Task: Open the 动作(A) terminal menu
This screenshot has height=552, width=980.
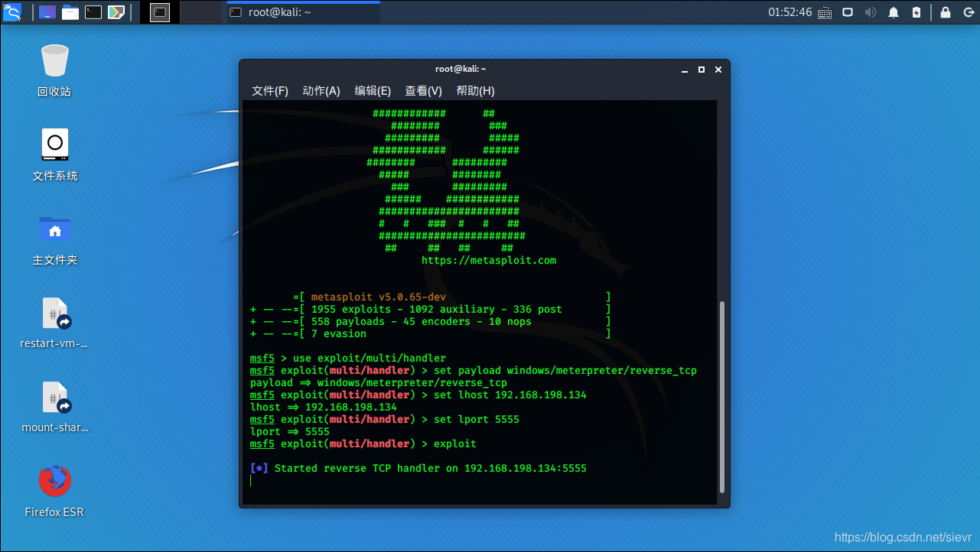Action: click(321, 91)
